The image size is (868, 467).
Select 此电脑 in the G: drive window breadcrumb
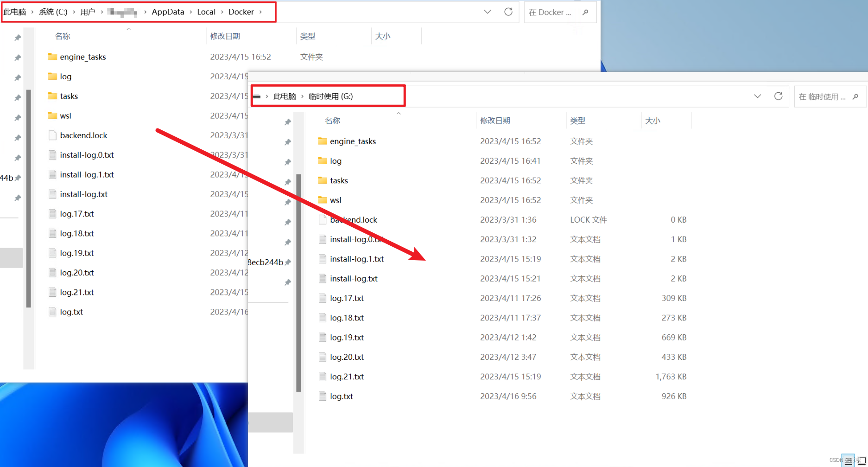pyautogui.click(x=285, y=96)
